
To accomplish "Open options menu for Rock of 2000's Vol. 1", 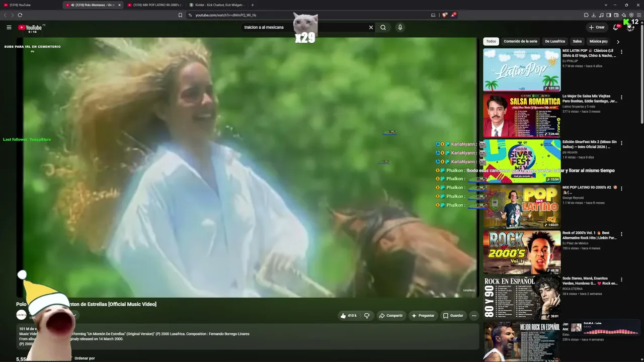I will tap(621, 234).
